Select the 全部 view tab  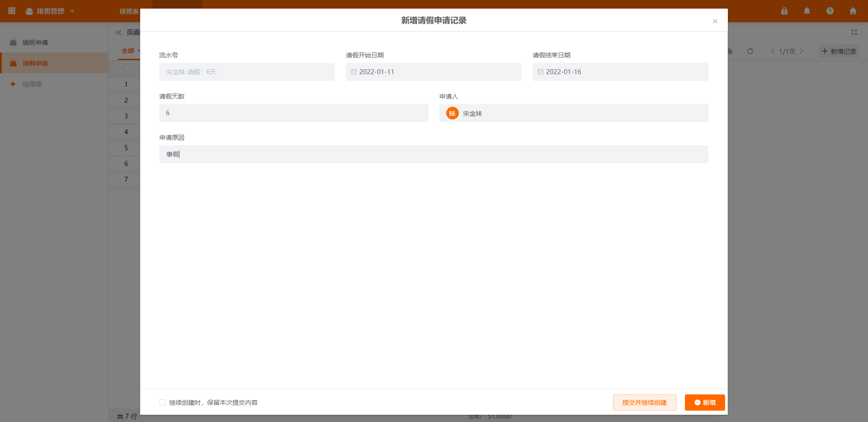[128, 51]
